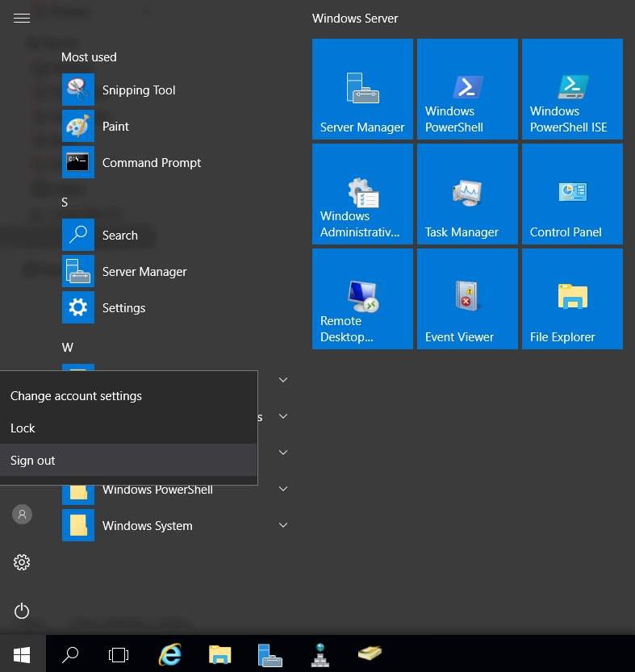This screenshot has width=635, height=672.
Task: Expand the Windows PowerShell folder chevron
Action: click(283, 489)
